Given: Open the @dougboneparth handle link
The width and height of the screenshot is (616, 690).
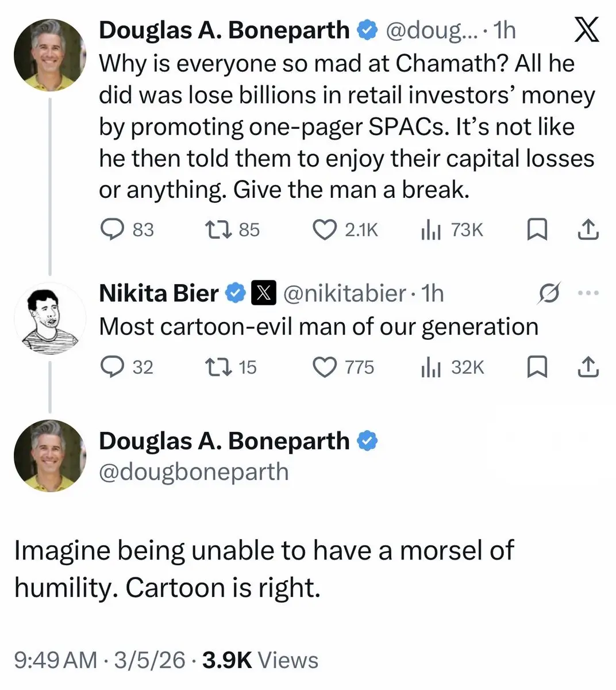Looking at the screenshot, I should coord(194,472).
